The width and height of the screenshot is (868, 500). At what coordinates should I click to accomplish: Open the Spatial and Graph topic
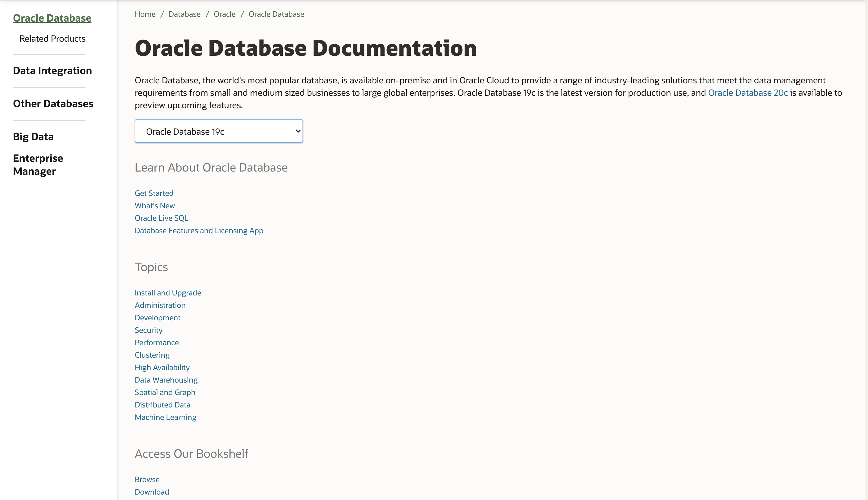tap(165, 393)
